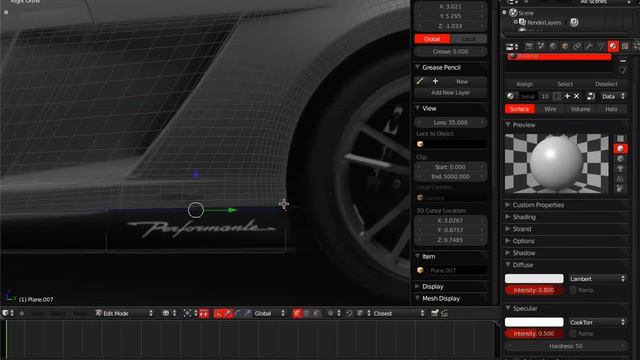Viewport: 640px width, 360px height.
Task: Select the monkey preview type icon
Action: (x=620, y=168)
